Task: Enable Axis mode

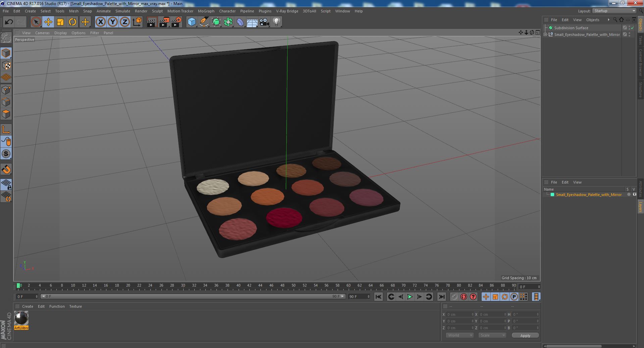Action: tap(6, 130)
